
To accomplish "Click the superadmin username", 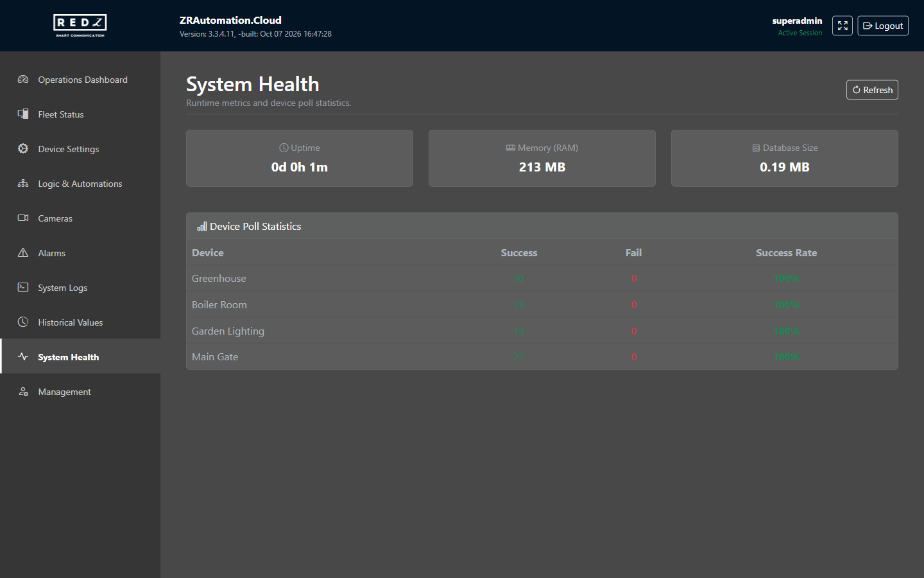I will [797, 21].
